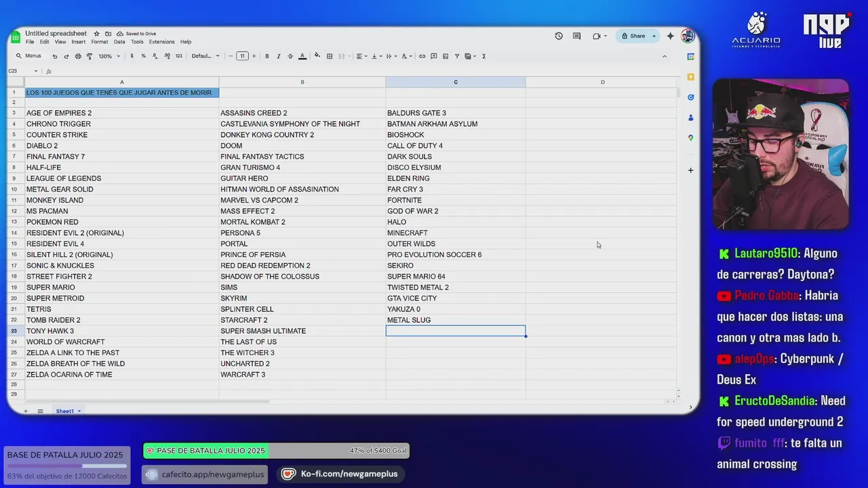Add a new sheet plus button

tap(26, 411)
